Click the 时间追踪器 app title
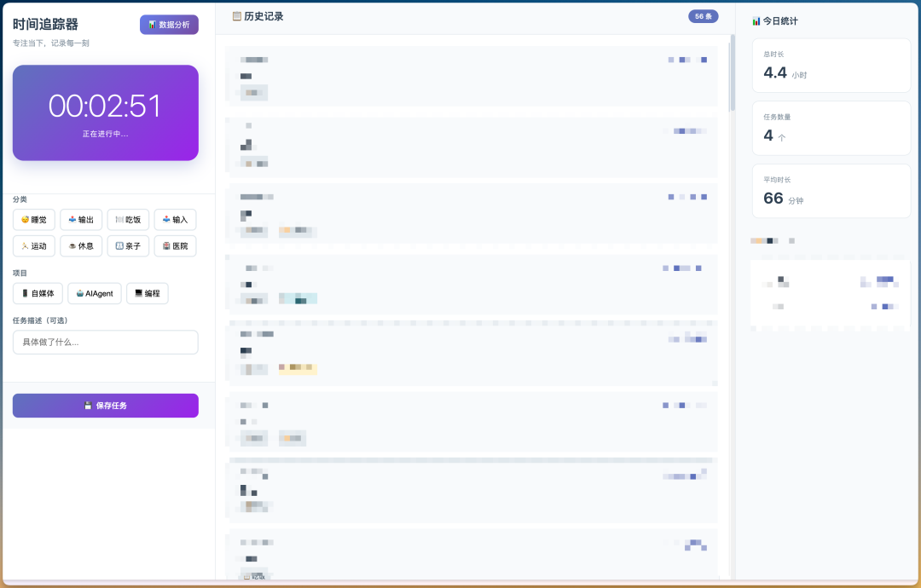921x588 pixels. click(45, 24)
